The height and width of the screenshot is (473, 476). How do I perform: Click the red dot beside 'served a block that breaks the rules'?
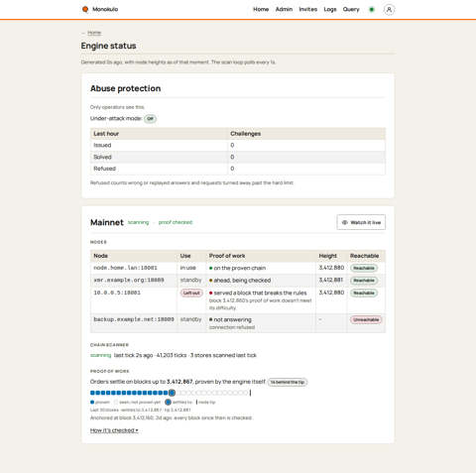[x=211, y=293]
